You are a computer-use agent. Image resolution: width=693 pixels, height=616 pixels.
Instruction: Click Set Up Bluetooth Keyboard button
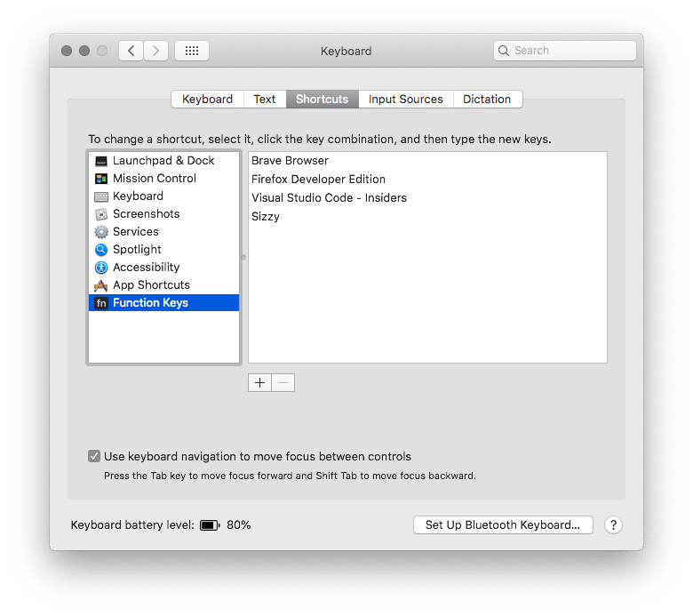pyautogui.click(x=503, y=525)
